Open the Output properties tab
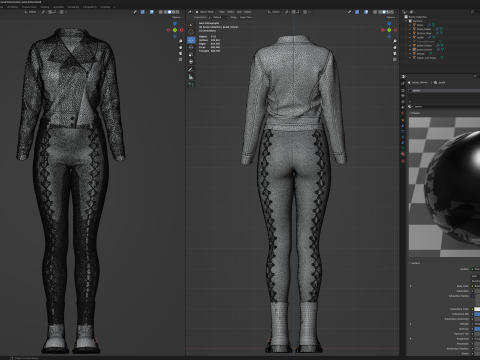The height and width of the screenshot is (360, 480). (403, 96)
